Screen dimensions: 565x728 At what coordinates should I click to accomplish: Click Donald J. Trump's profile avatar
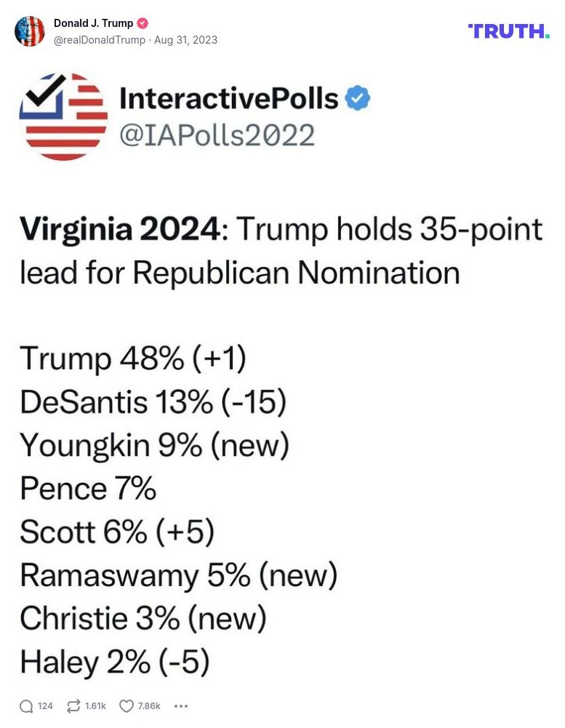coord(30,31)
